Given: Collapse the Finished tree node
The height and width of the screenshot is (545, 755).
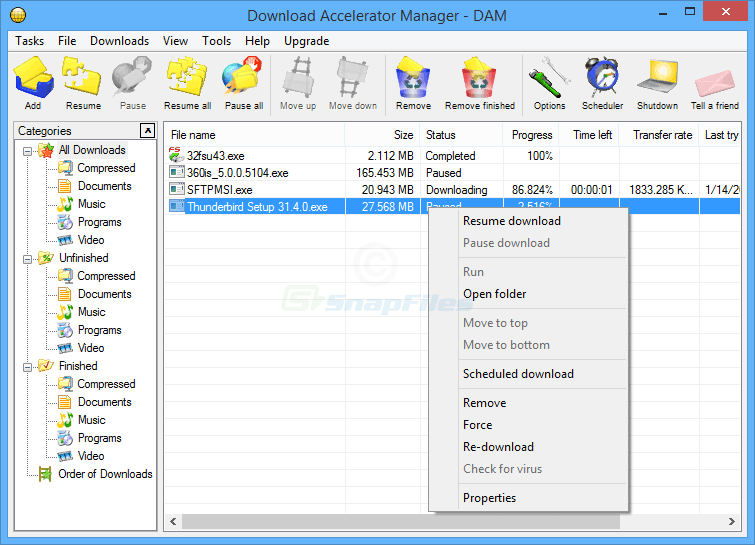Looking at the screenshot, I should (27, 367).
